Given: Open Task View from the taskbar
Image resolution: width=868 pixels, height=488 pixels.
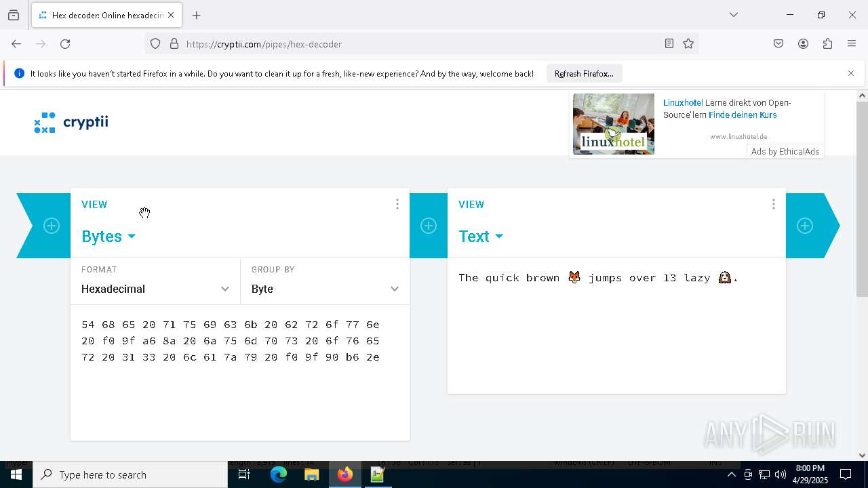Looking at the screenshot, I should click(x=244, y=474).
